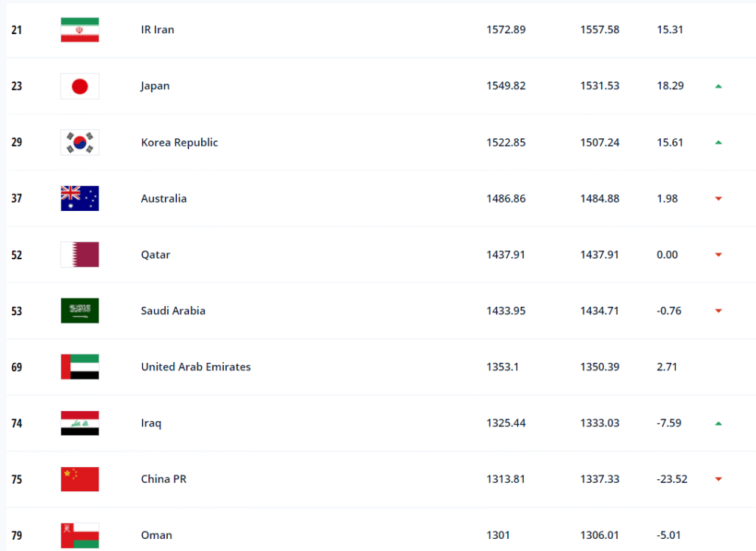
Task: Open the United Arab Emirates link
Action: tap(196, 367)
